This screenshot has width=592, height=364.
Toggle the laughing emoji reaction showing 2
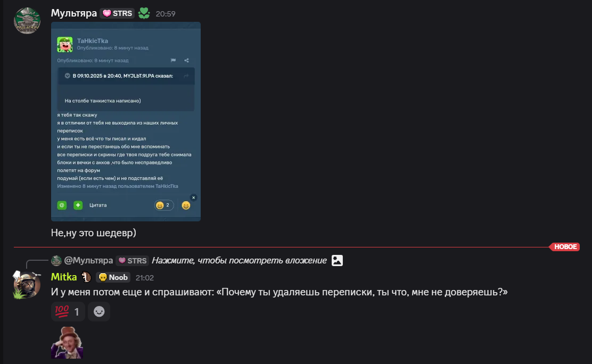163,205
